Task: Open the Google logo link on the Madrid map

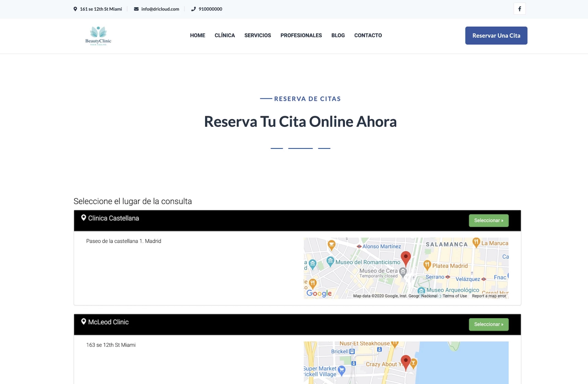Action: pyautogui.click(x=319, y=293)
